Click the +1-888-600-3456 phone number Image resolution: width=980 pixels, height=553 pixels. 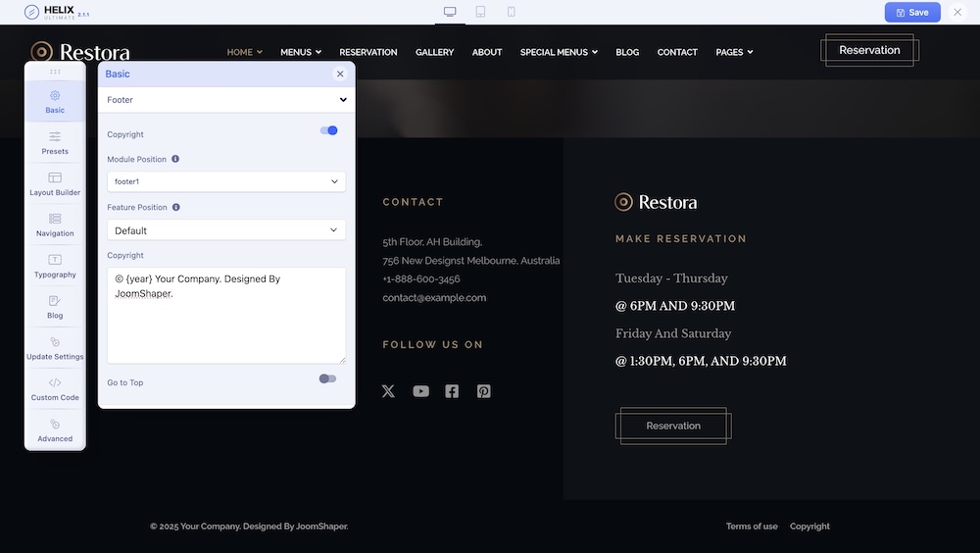[421, 279]
